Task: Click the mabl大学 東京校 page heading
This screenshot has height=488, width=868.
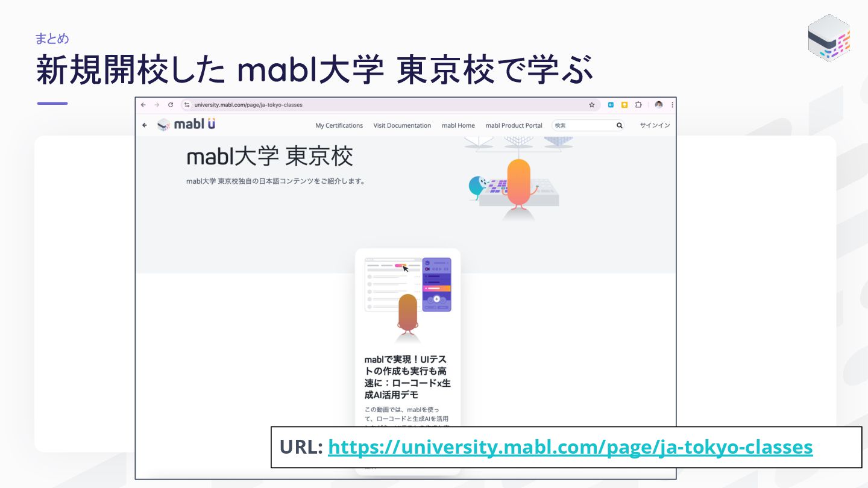Action: pyautogui.click(x=269, y=157)
